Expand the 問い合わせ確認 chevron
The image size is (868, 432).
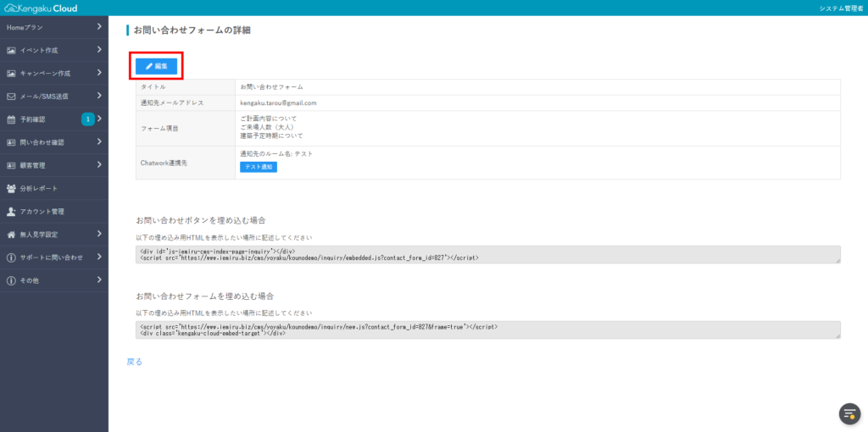(99, 141)
